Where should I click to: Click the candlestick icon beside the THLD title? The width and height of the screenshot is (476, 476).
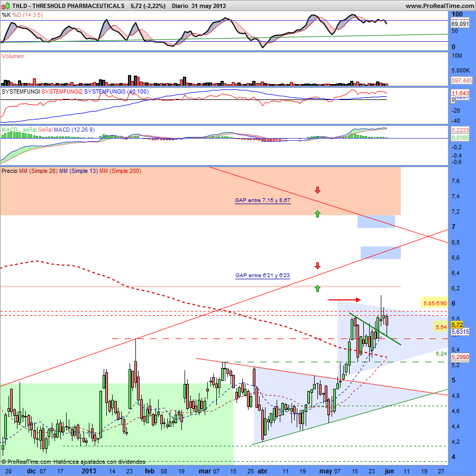click(5, 5)
